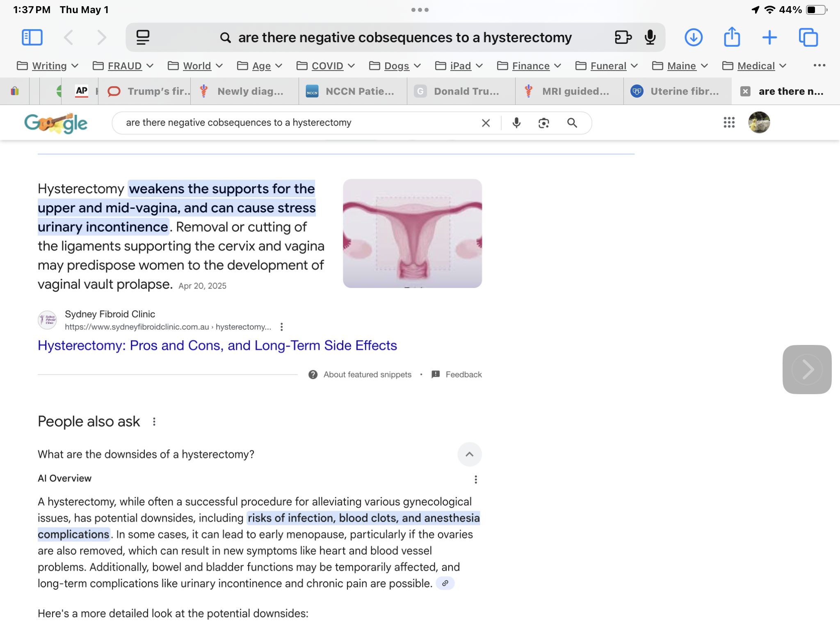Screen dimensions: 840x630
Task: Open a new tab with plus icon
Action: (769, 37)
